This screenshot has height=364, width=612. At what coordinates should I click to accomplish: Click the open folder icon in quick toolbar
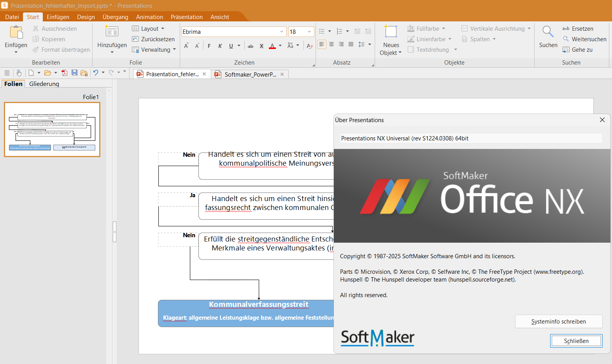47,73
